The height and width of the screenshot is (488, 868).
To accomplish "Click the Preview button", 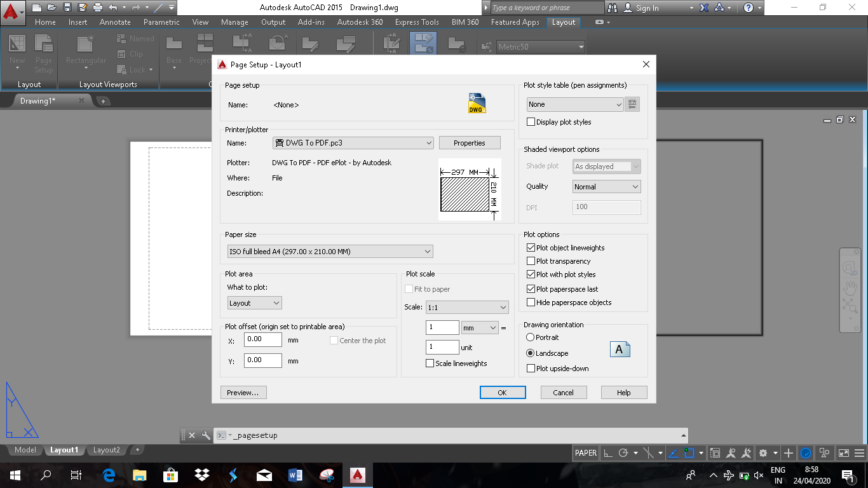I will pos(243,392).
